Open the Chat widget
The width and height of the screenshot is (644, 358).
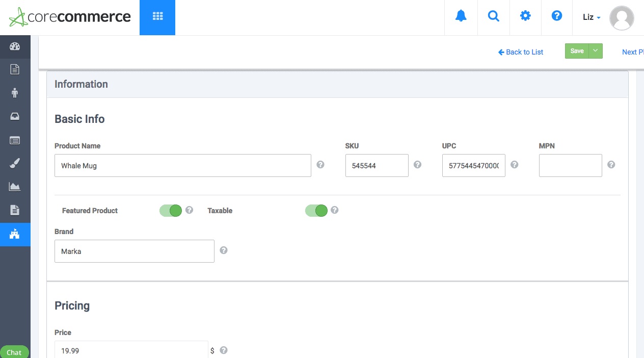[14, 352]
